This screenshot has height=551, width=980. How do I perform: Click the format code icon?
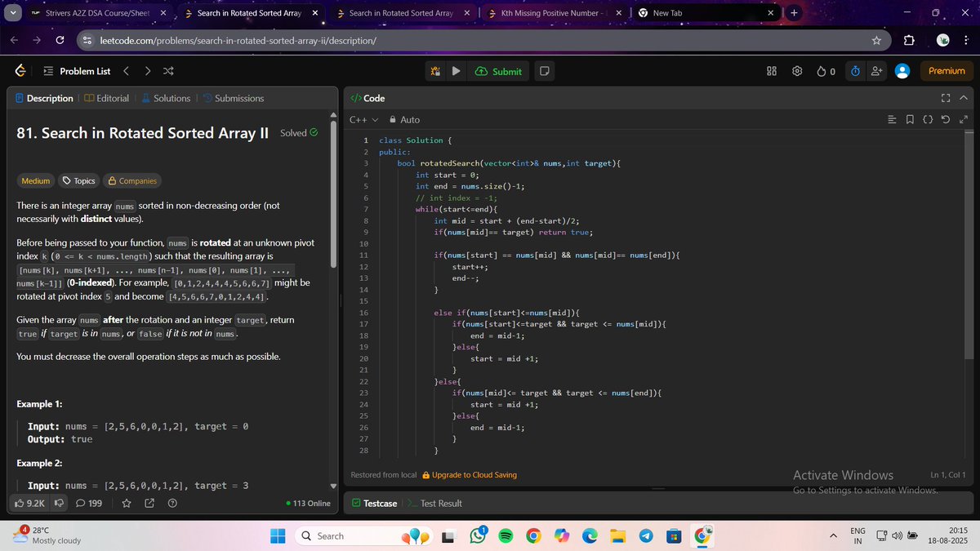[892, 120]
